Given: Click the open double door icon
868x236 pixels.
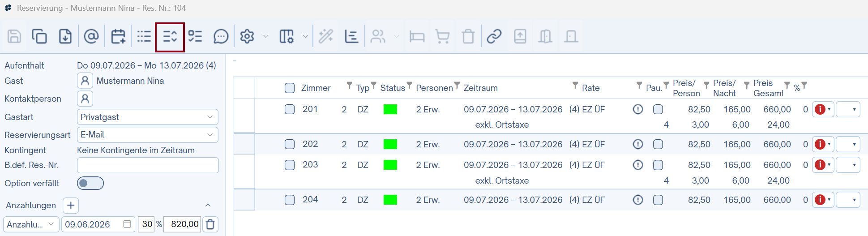Looking at the screenshot, I should click(x=545, y=36).
